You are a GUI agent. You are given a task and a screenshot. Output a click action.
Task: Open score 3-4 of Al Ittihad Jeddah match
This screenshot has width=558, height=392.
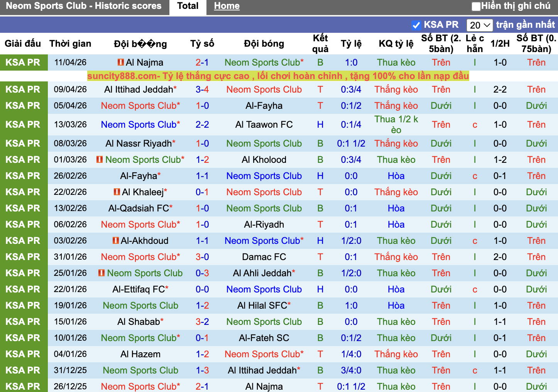point(202,90)
